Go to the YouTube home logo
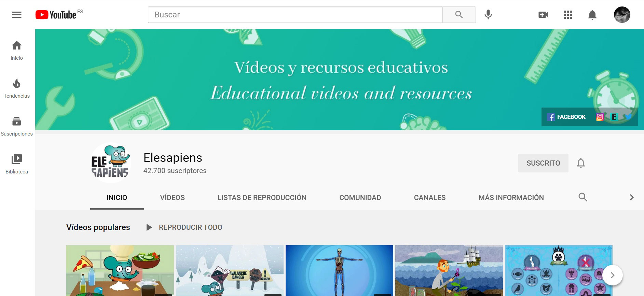The image size is (644, 296). click(x=56, y=15)
